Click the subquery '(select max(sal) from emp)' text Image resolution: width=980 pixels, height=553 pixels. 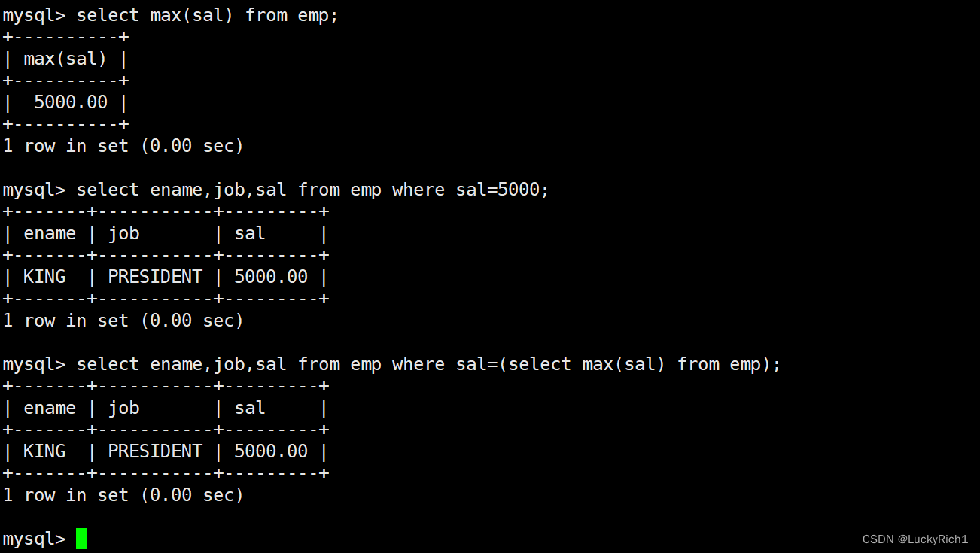coord(638,364)
